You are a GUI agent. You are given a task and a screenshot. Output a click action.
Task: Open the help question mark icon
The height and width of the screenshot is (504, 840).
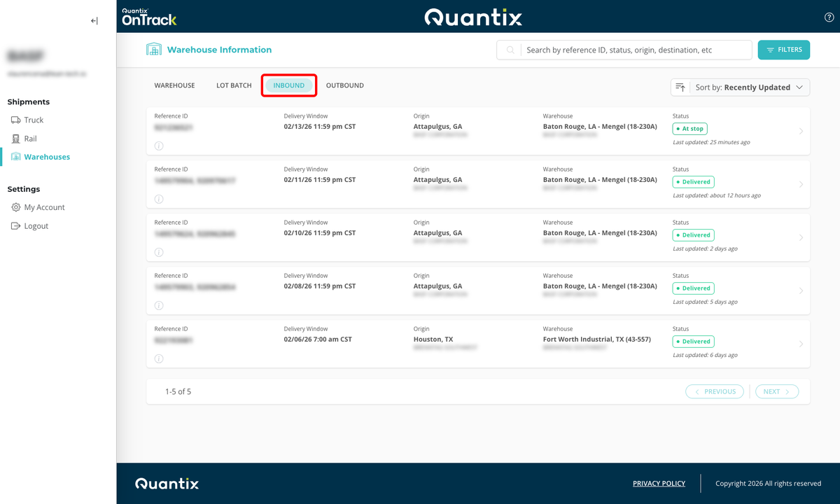829,17
